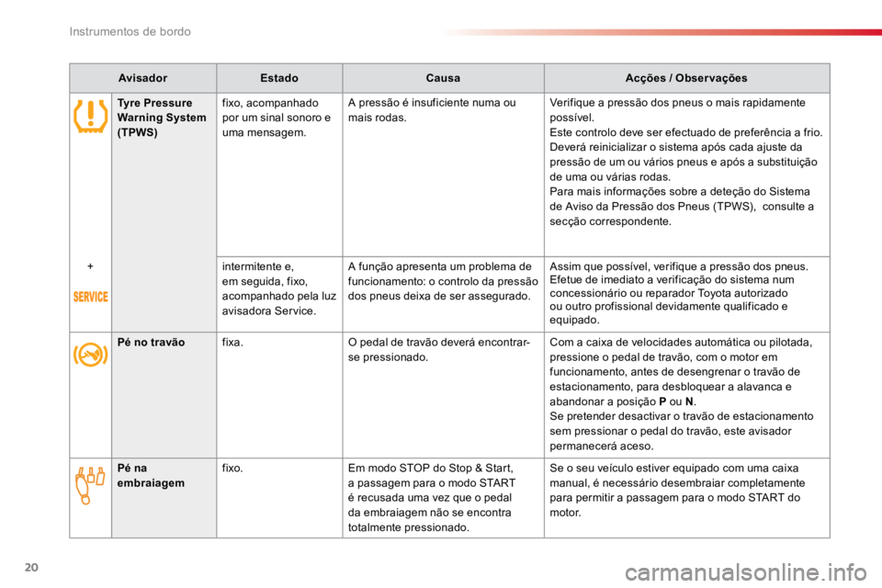The width and height of the screenshot is (882, 588).
Task: Click the Tyre Pressure Warning System label
Action: pyautogui.click(x=162, y=118)
